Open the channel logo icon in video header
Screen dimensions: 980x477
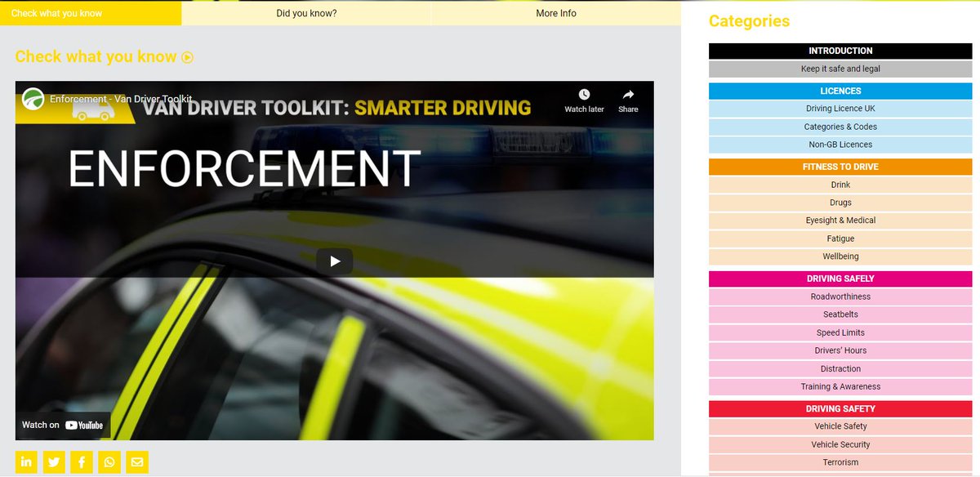33,99
